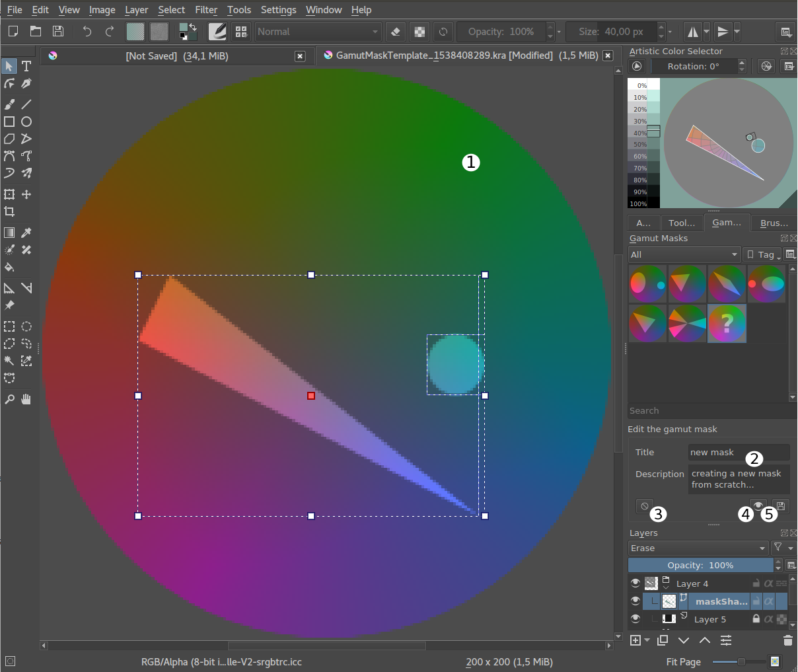This screenshot has height=672, width=798.
Task: Pick the Ellipse tool from the toolbox
Action: pos(26,122)
